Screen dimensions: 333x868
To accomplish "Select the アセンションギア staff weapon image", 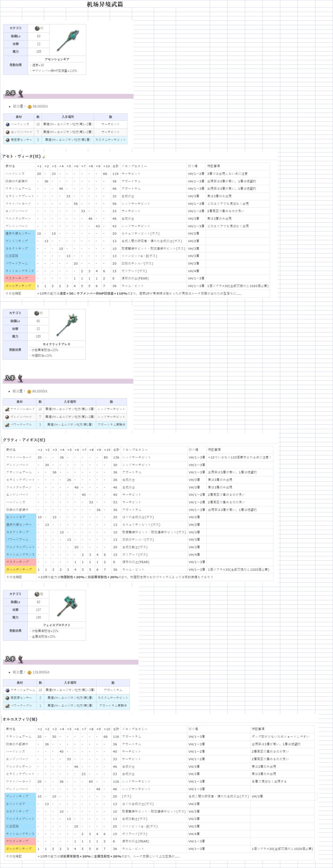I will pyautogui.click(x=68, y=40).
